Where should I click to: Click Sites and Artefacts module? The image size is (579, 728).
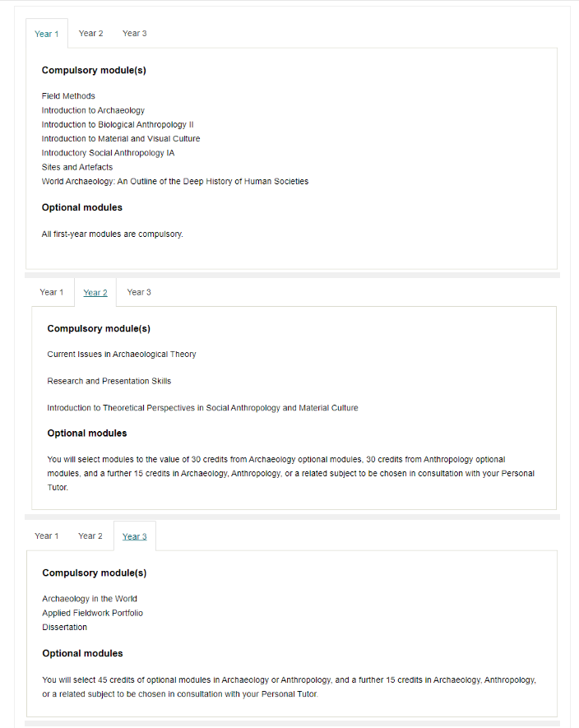click(77, 167)
